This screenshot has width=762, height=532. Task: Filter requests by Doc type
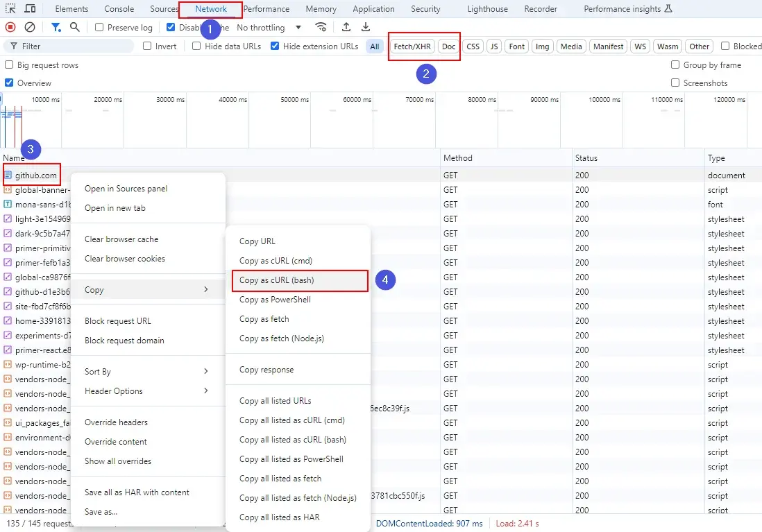[x=449, y=46]
